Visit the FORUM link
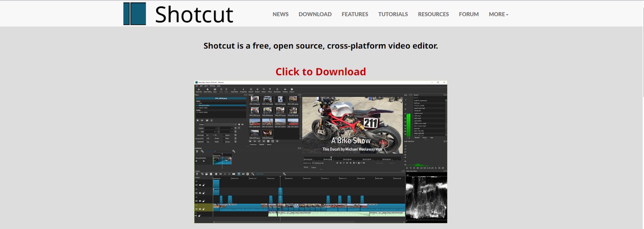 click(x=469, y=14)
